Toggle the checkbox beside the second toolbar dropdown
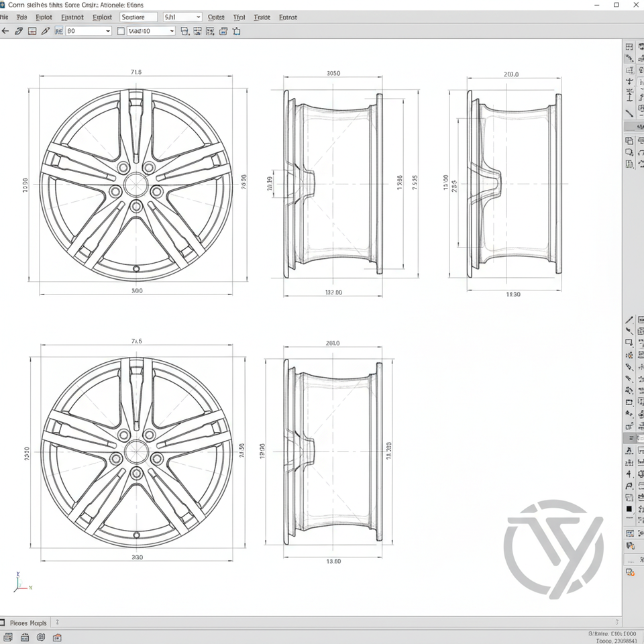The image size is (644, 644). click(x=121, y=31)
